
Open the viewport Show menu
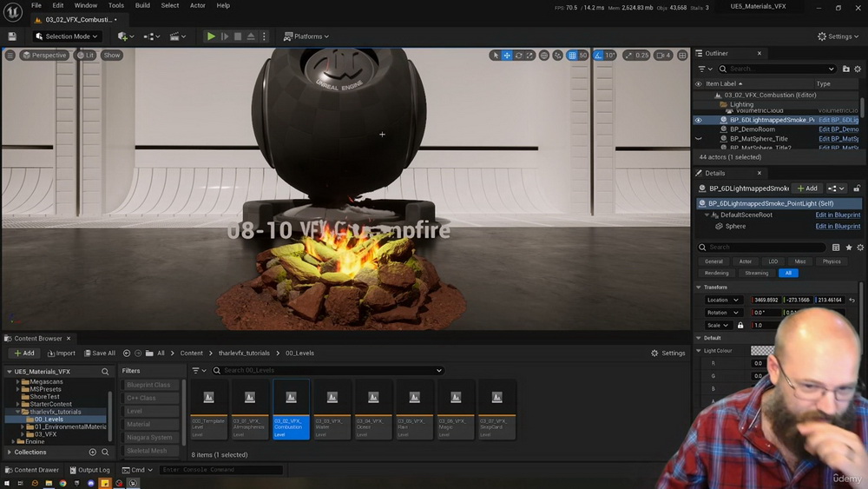(112, 55)
